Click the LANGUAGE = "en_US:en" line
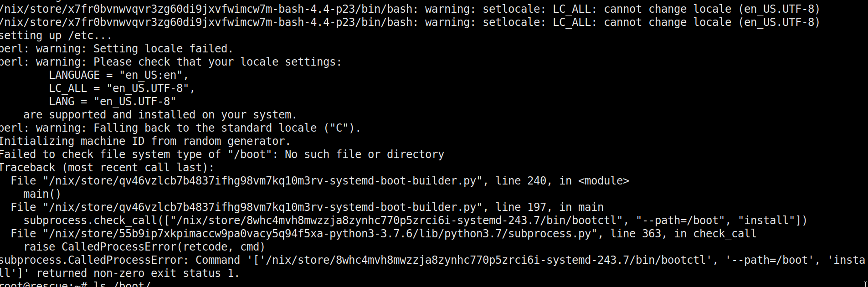868x287 pixels. [118, 75]
